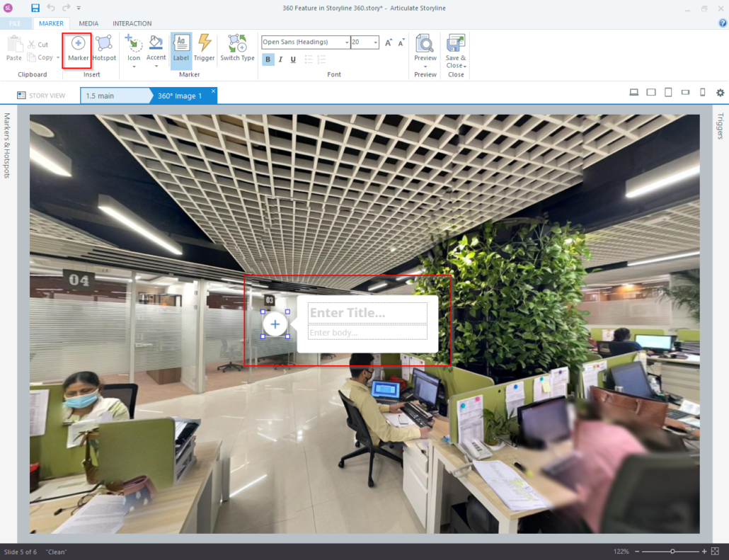This screenshot has height=560, width=729.
Task: Toggle italic formatting
Action: click(280, 59)
